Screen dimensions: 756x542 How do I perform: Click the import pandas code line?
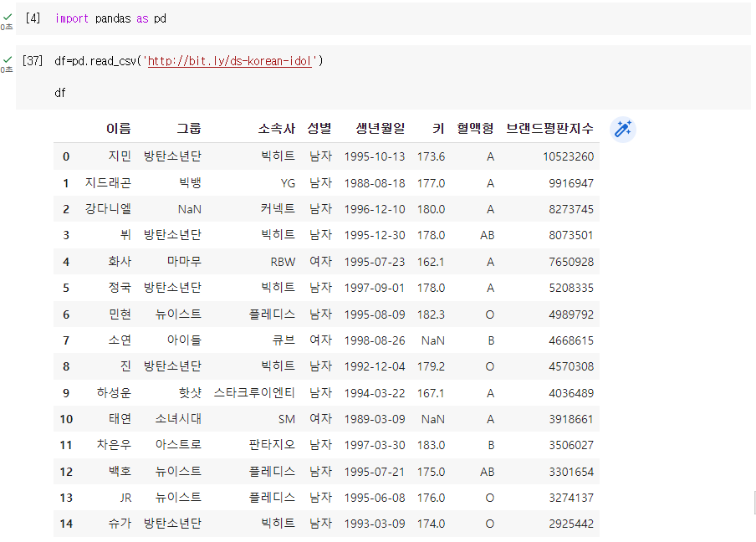pos(110,18)
